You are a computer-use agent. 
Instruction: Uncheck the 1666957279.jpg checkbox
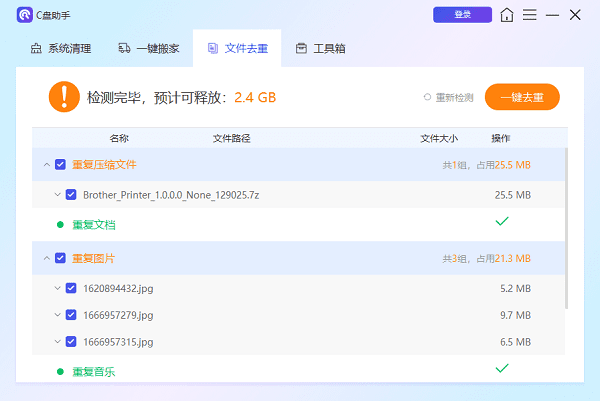pyautogui.click(x=71, y=314)
